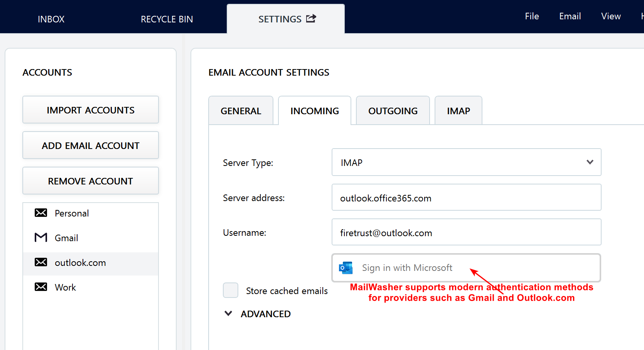Click Sign in with Microsoft
This screenshot has height=350, width=644.
[x=466, y=268]
